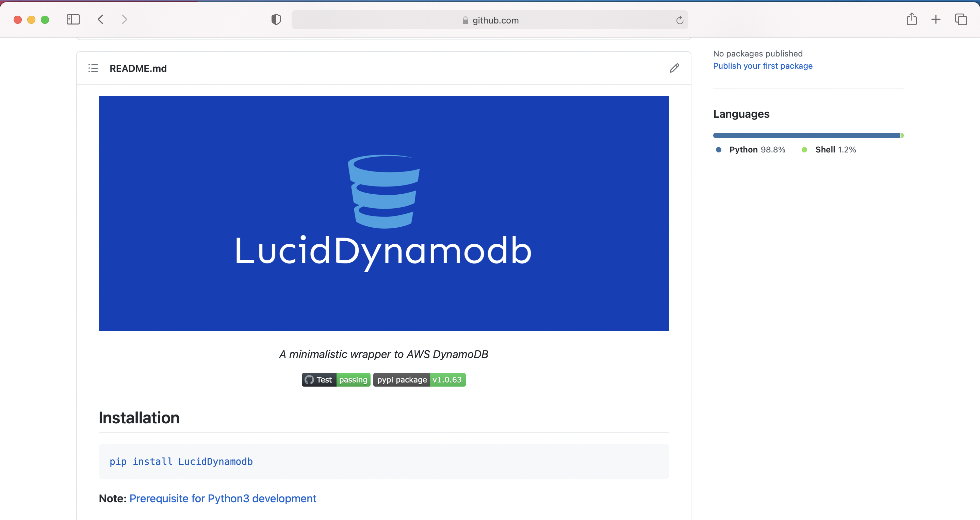980x520 pixels.
Task: Reload the page with the refresh icon
Action: 680,20
